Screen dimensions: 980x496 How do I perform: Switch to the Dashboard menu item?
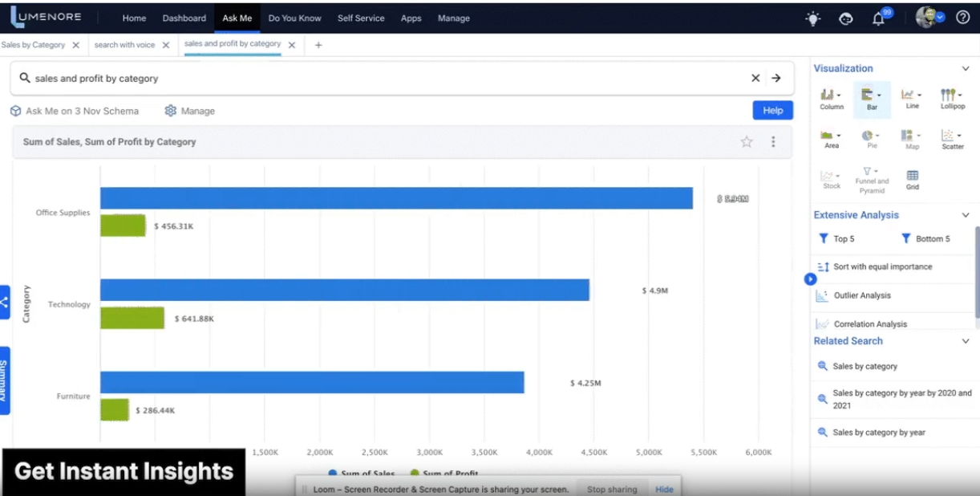tap(184, 18)
